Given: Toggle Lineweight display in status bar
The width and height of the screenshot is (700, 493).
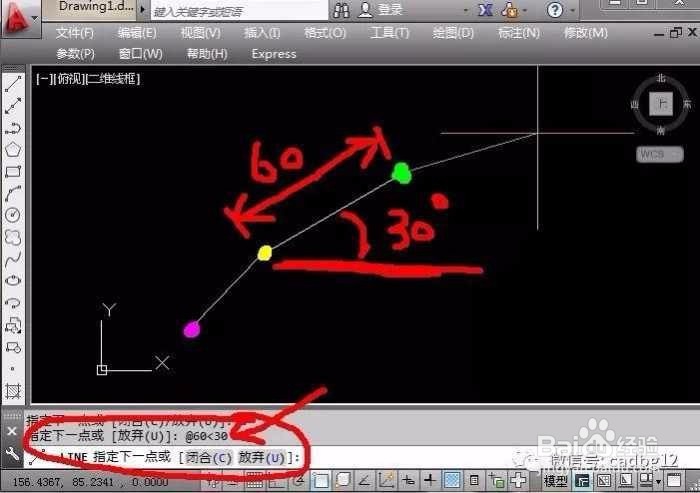Looking at the screenshot, I should coord(430,481).
